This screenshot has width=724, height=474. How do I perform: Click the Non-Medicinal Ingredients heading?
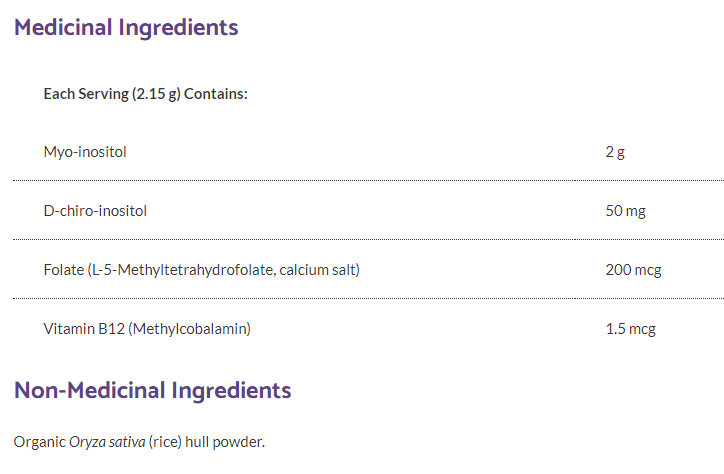coord(152,390)
